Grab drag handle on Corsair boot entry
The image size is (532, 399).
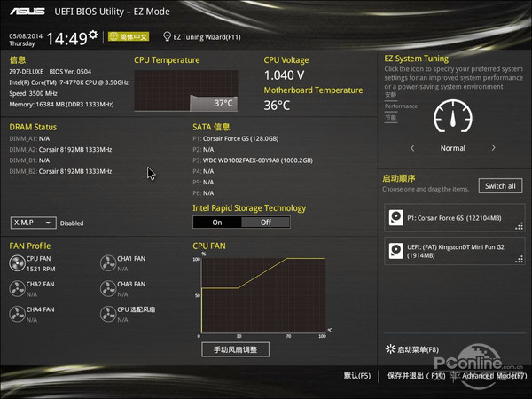519,226
